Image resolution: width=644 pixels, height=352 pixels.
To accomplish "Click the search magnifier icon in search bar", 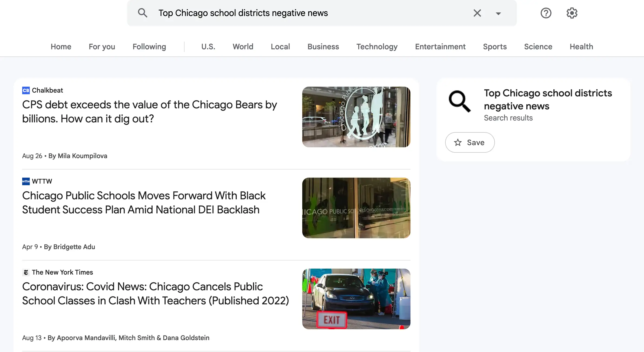I will [x=143, y=13].
